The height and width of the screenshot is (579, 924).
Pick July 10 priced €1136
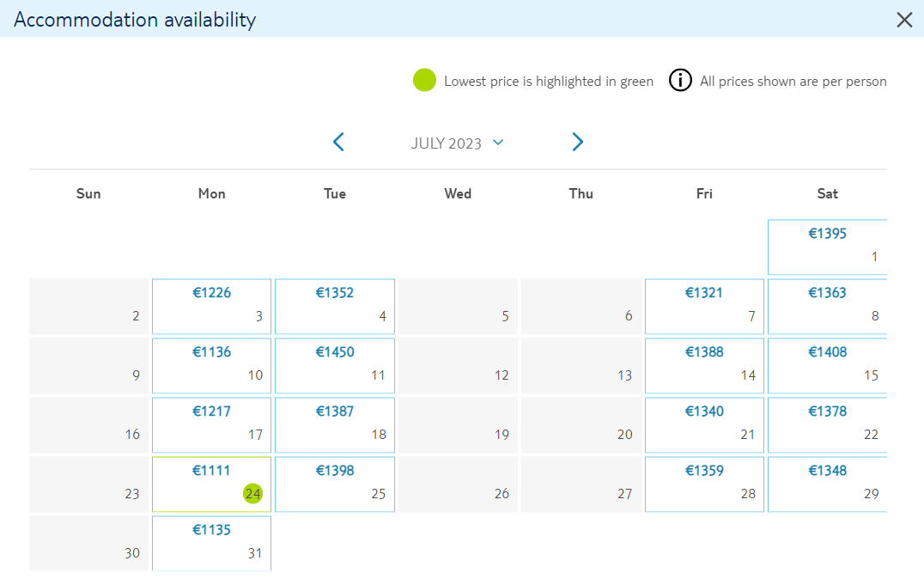pos(211,366)
